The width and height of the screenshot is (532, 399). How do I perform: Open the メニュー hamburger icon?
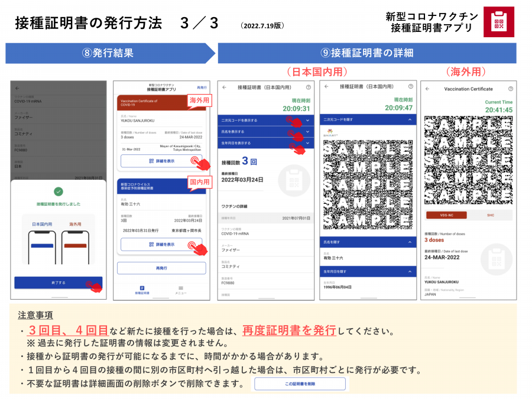(x=180, y=288)
